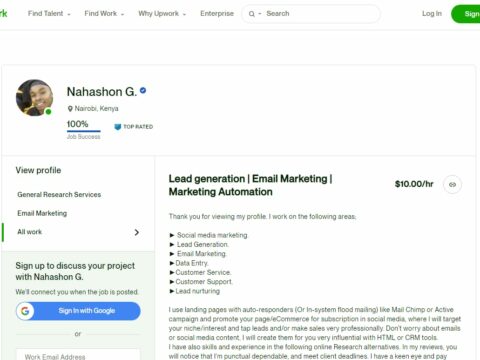Click the Log In link
The height and width of the screenshot is (360, 480).
(x=432, y=14)
